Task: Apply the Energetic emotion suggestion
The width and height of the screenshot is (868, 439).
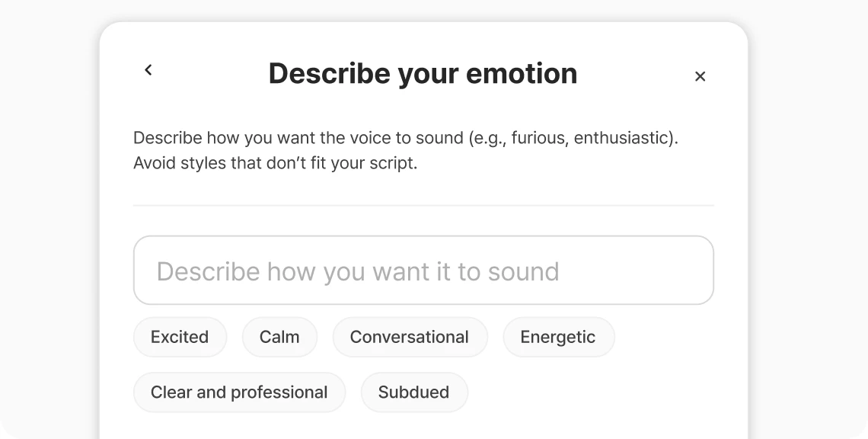Action: pyautogui.click(x=558, y=337)
